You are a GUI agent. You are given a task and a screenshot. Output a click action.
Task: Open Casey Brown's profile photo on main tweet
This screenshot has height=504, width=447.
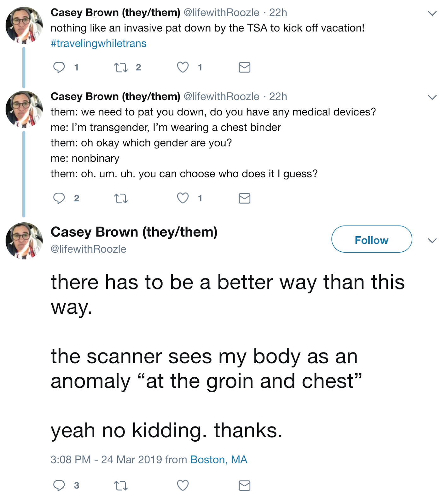click(x=24, y=241)
